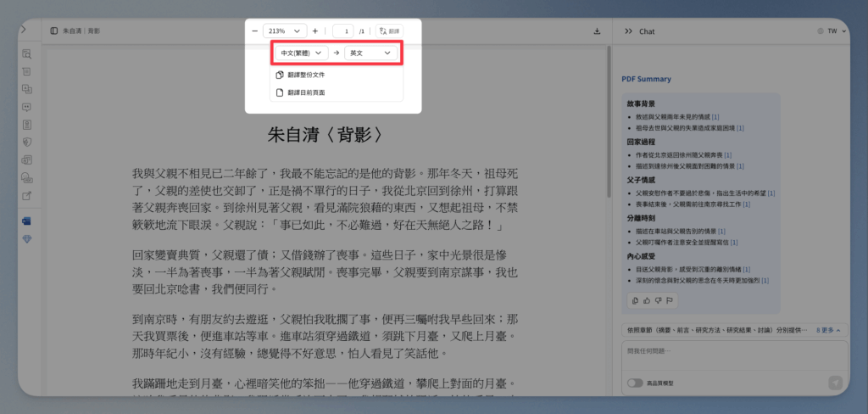This screenshot has width=868, height=414.
Task: Click citation [1] after 祖母去世與父親的失業造成家庭困境
Action: click(x=740, y=128)
